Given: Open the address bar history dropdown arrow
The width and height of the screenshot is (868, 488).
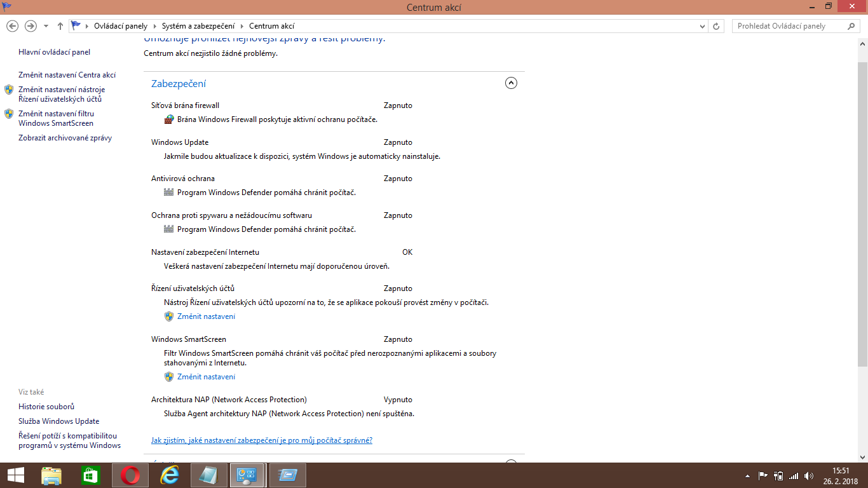Looking at the screenshot, I should click(x=702, y=26).
